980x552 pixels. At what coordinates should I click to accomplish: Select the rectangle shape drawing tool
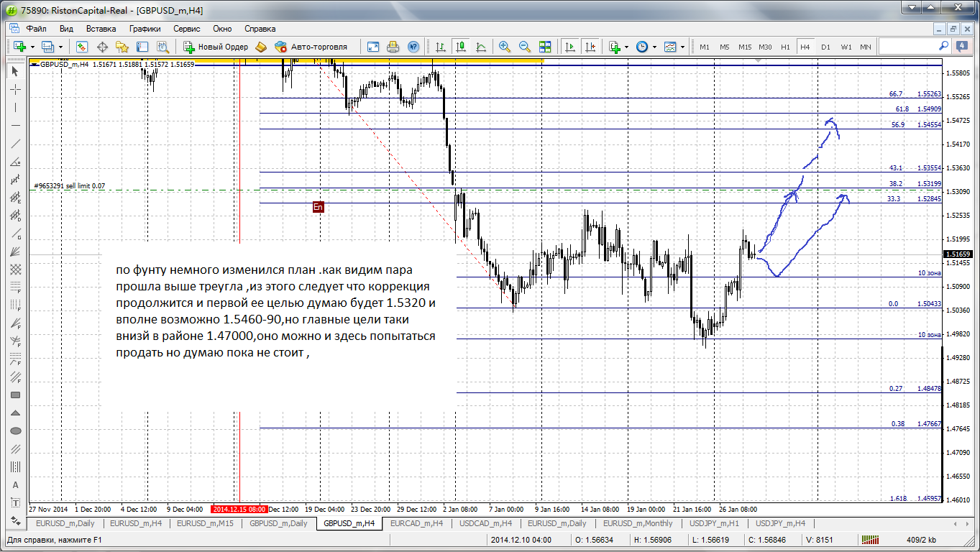point(15,395)
